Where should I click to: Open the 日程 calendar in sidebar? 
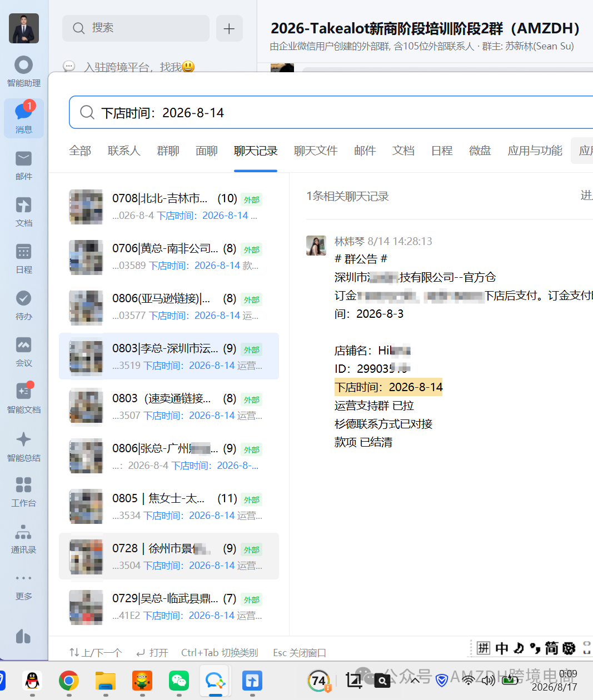click(23, 259)
